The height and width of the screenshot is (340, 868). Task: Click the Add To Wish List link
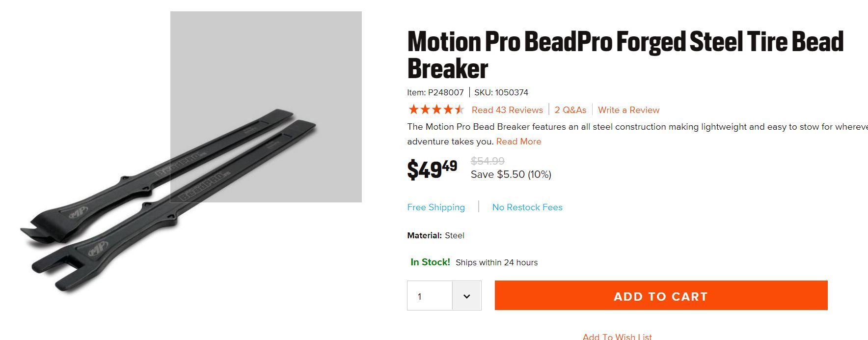(x=617, y=337)
